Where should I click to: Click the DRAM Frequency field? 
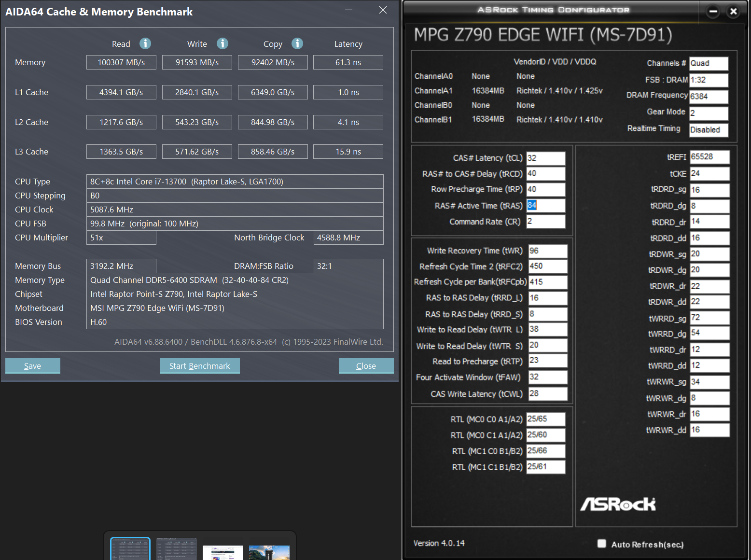pos(709,97)
